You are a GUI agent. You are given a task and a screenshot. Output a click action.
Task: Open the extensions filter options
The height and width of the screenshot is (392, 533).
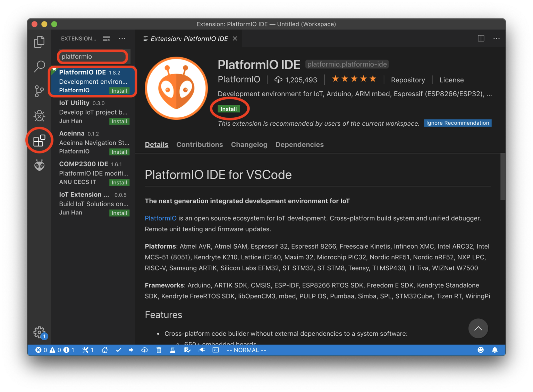pos(106,39)
